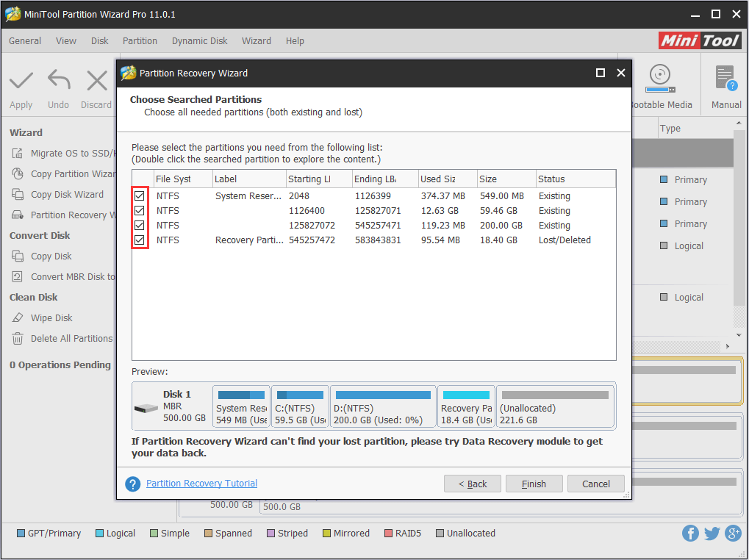Click 545257472 starting LBA cell
The width and height of the screenshot is (749, 560).
tap(312, 240)
